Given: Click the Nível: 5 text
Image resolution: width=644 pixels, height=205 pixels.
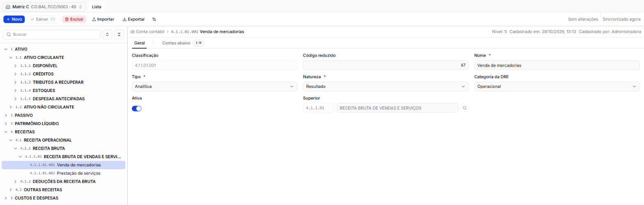Looking at the screenshot, I should (x=499, y=32).
